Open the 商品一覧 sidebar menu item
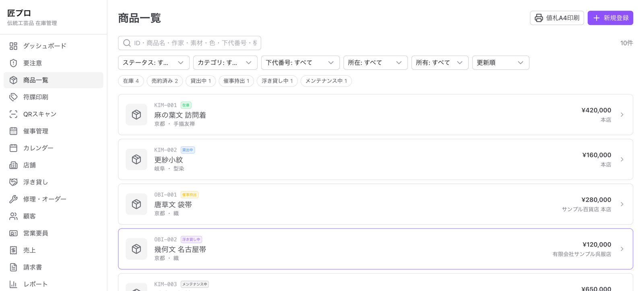Viewport: 644px width, 291px height. pyautogui.click(x=54, y=80)
